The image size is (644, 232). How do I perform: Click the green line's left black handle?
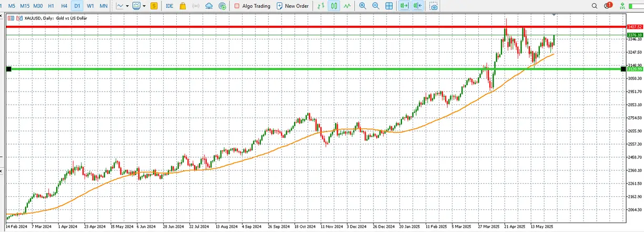(8, 69)
